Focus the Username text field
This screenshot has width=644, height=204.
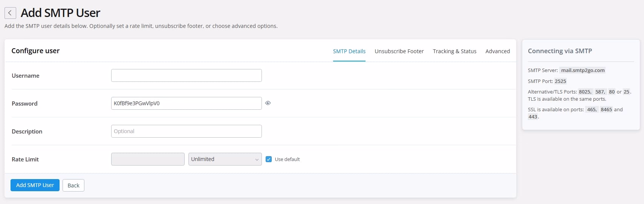click(186, 75)
